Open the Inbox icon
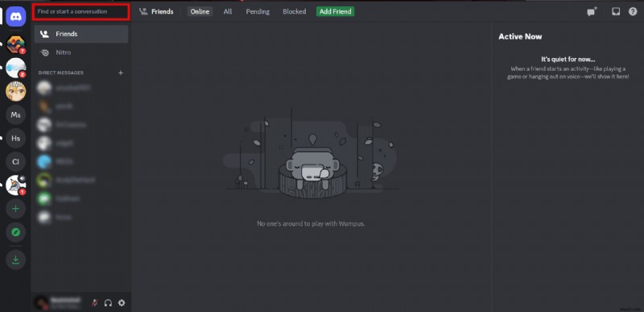Screen dimensions: 644x312 pos(616,11)
